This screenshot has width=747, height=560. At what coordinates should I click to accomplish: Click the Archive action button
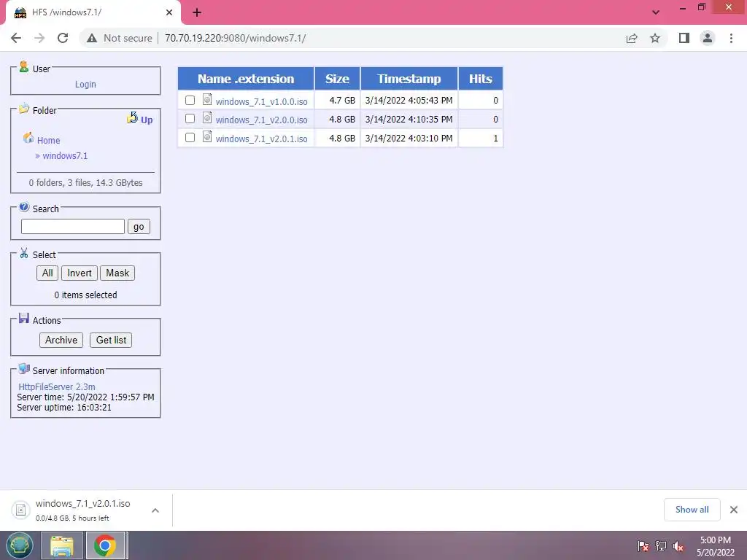[61, 340]
